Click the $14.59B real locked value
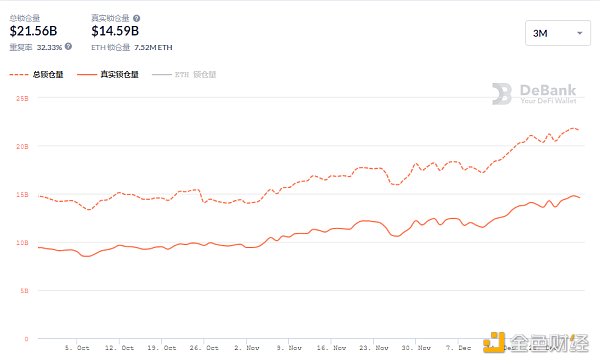 115,31
